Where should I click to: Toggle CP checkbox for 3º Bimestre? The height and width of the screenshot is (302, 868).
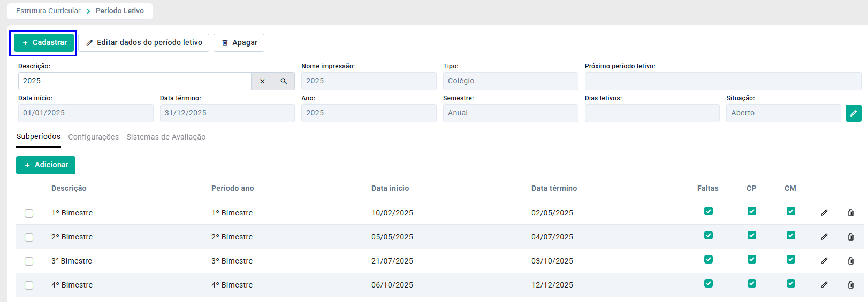coord(752,259)
